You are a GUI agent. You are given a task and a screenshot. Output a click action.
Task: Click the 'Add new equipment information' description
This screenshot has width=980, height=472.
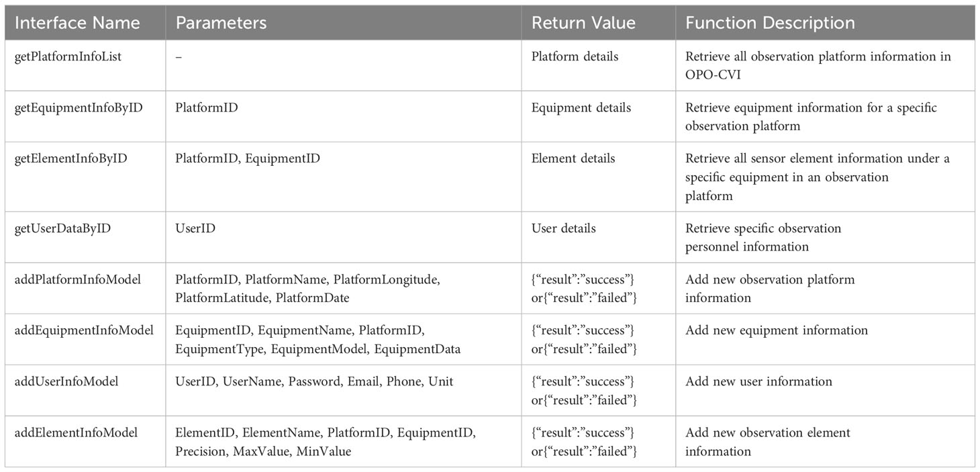[777, 330]
